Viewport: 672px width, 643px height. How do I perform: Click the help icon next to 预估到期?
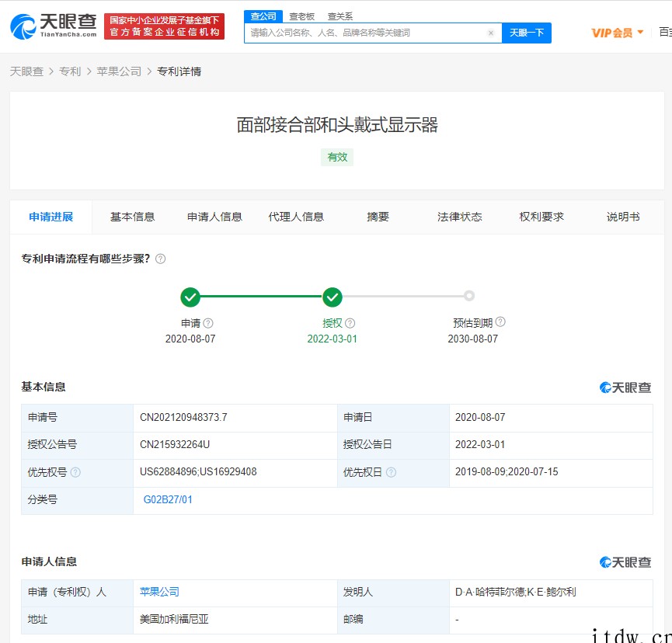[x=500, y=321]
